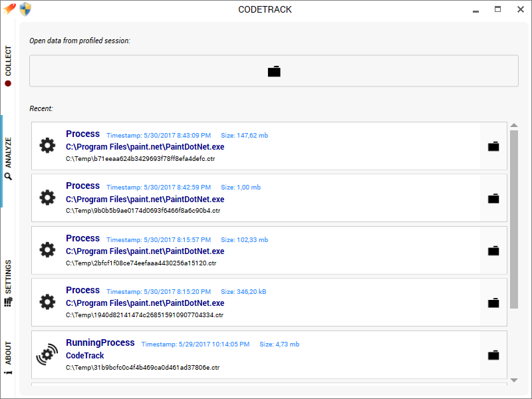The image size is (532, 399).
Task: Click 'Size: 4,73 mb' label
Action: (x=279, y=344)
